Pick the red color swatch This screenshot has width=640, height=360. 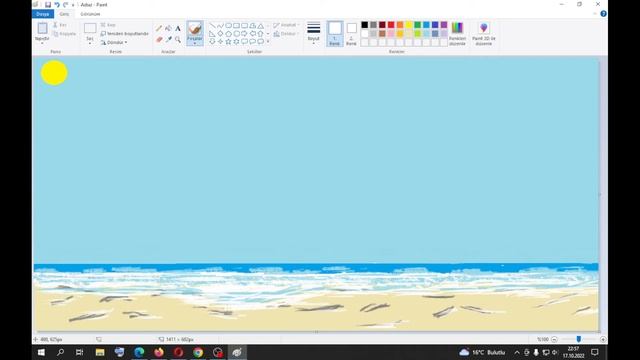click(391, 25)
